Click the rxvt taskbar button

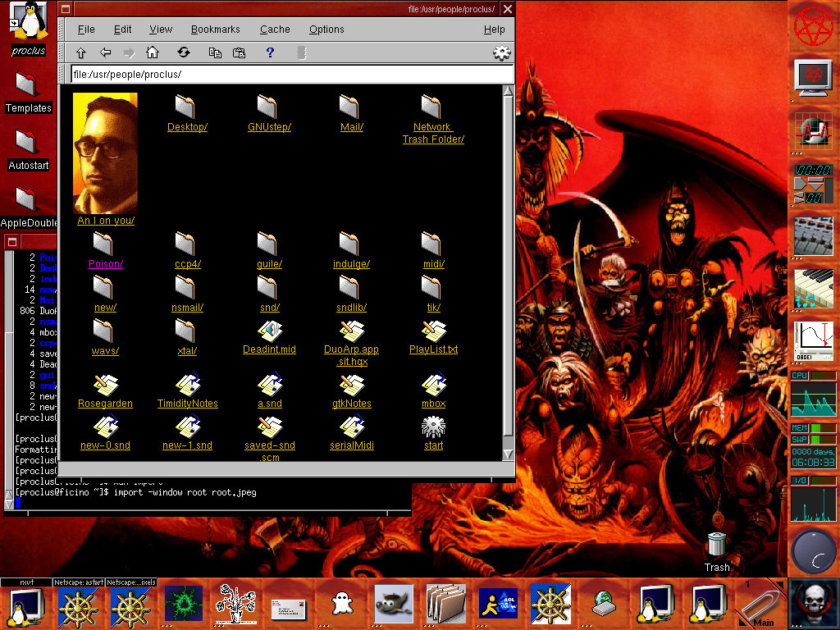tap(26, 582)
